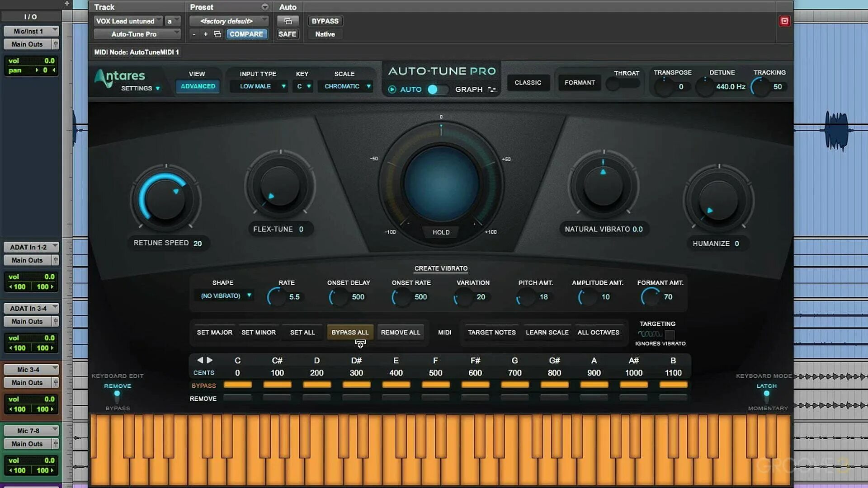Image resolution: width=868 pixels, height=488 pixels.
Task: Click the waveform icon next to TARGETING
Action: click(x=650, y=335)
